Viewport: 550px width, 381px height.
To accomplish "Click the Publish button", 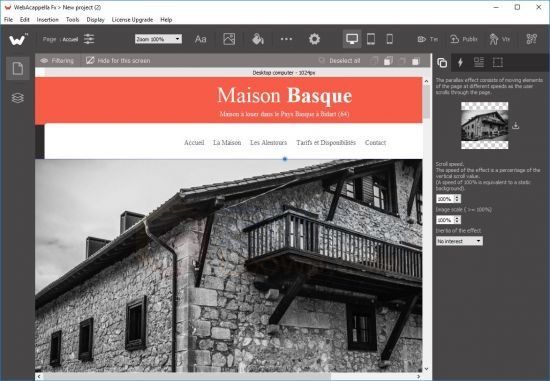I will (x=464, y=39).
